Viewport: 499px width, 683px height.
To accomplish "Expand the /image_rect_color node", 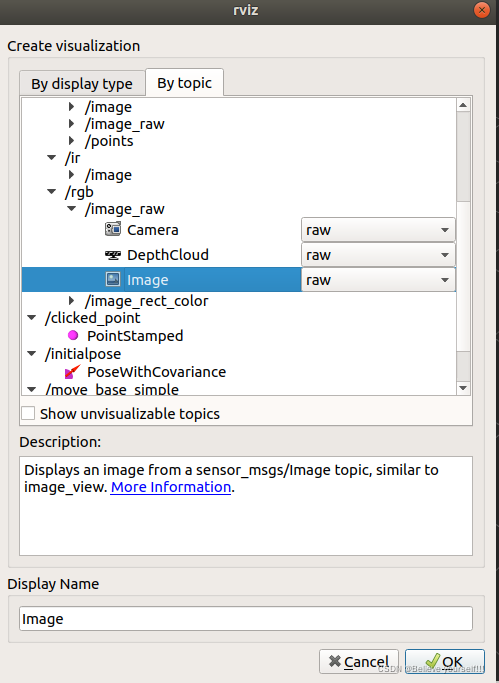I will point(71,301).
